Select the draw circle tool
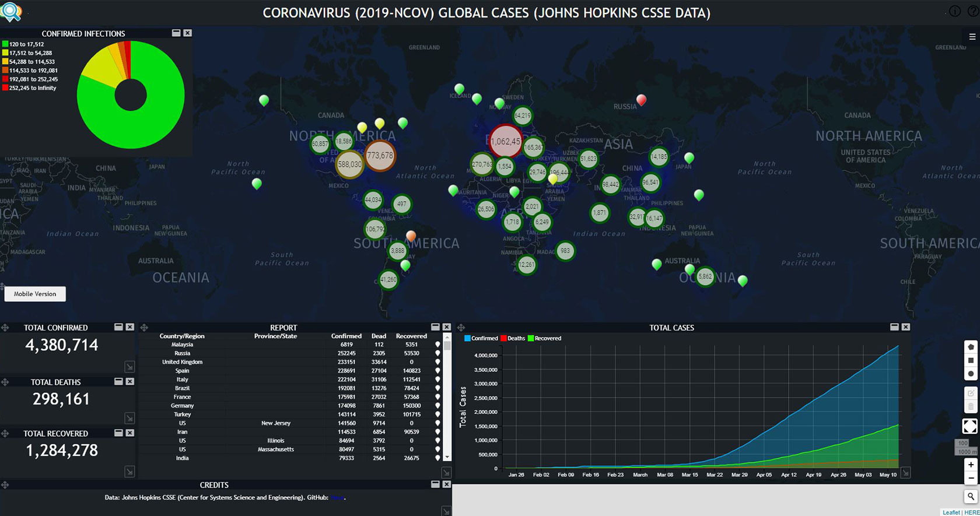Viewport: 980px width, 516px height. [x=971, y=374]
